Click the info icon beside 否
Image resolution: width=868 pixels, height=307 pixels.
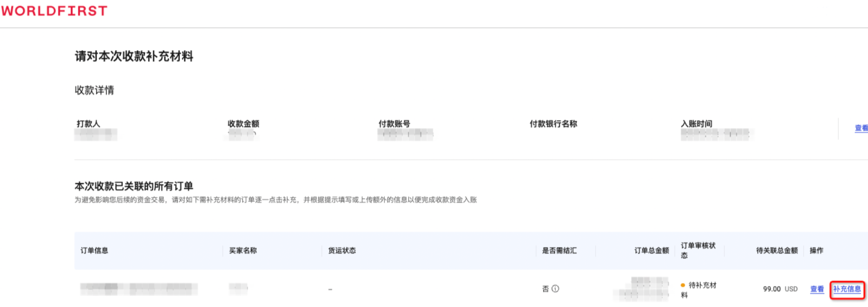click(x=556, y=289)
